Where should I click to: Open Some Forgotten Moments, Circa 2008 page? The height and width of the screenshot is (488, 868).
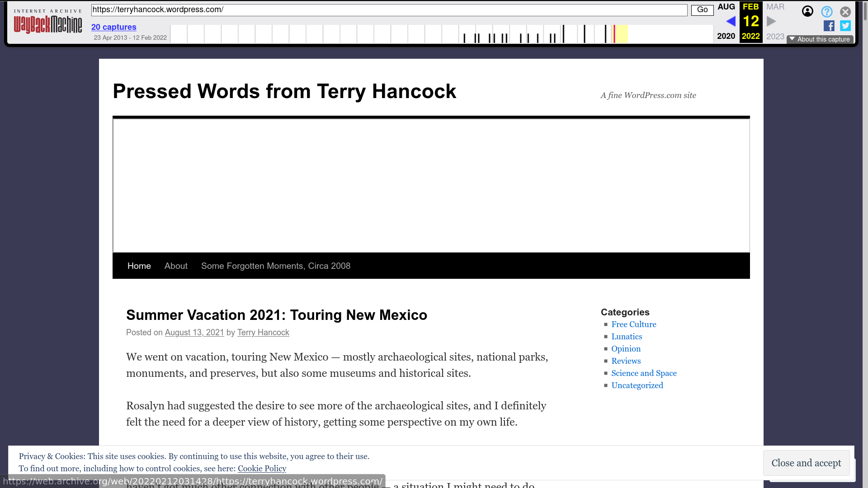tap(275, 266)
